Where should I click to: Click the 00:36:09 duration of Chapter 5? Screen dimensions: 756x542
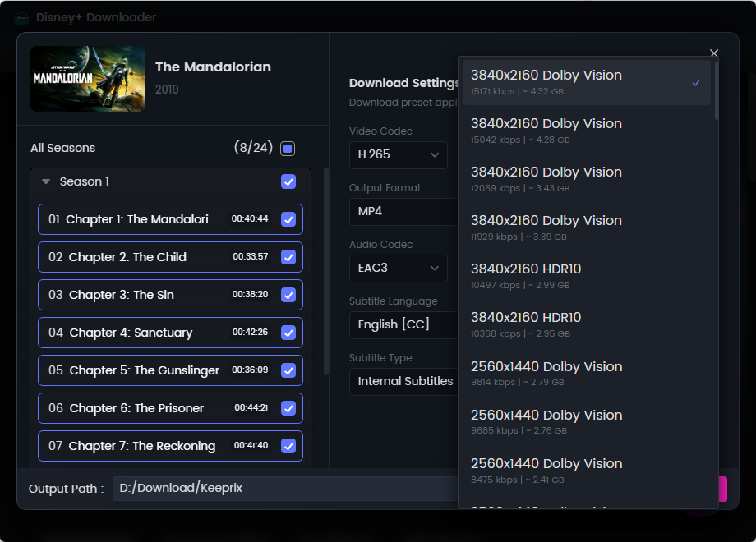click(x=250, y=370)
